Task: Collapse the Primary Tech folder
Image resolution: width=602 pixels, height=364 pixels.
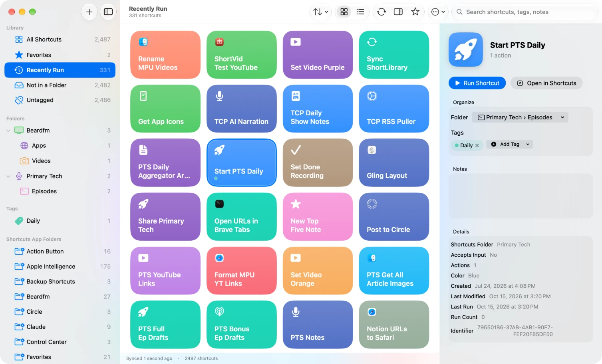Action: pyautogui.click(x=8, y=176)
